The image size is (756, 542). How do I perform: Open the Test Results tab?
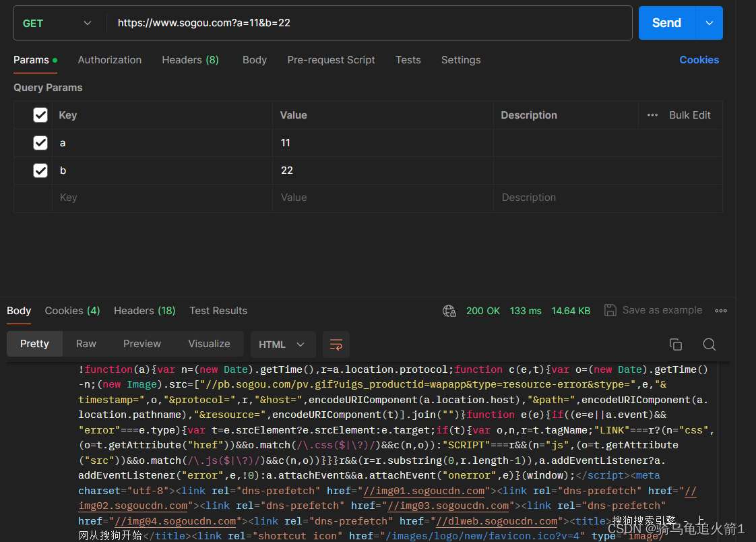point(218,311)
